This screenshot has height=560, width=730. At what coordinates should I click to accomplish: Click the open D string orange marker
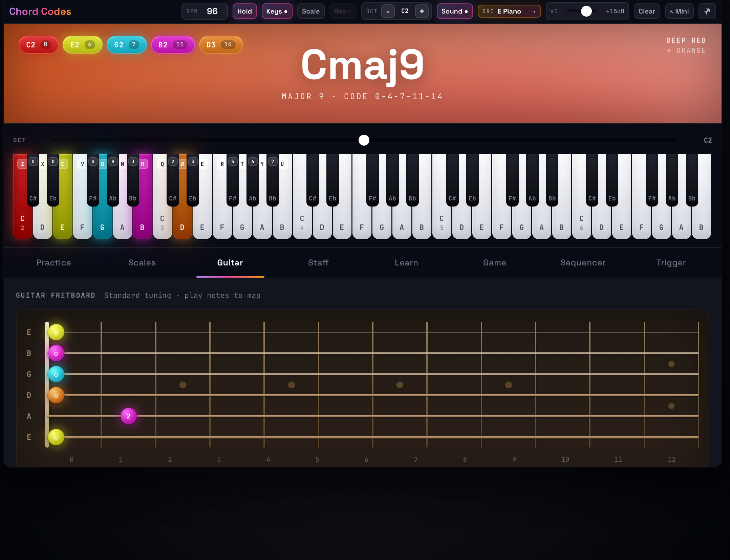point(56,395)
